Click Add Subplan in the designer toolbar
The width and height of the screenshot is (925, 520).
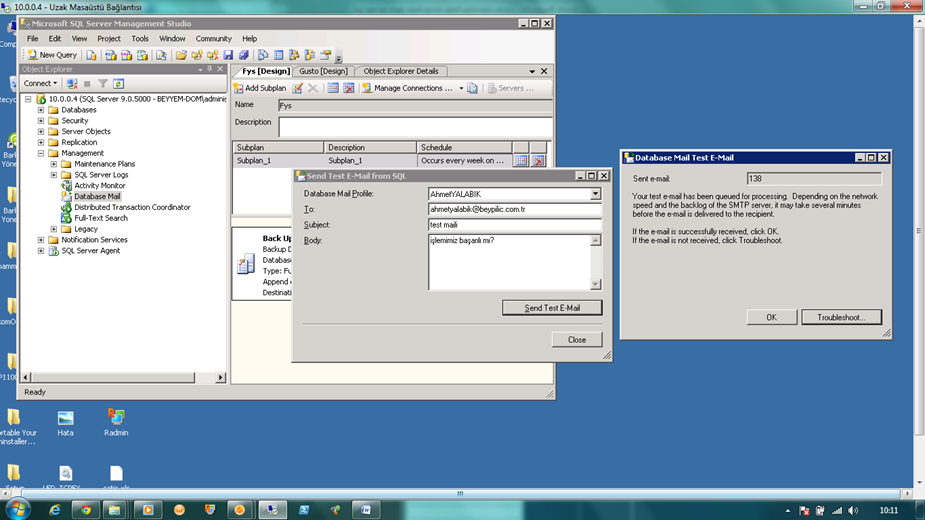pyautogui.click(x=259, y=88)
